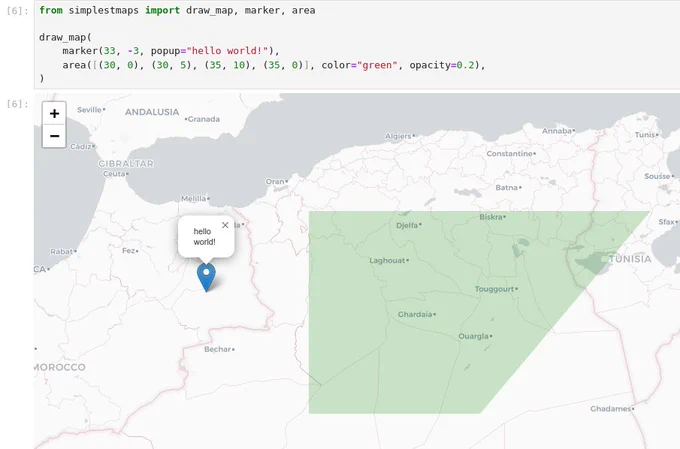
Task: Click the Rabat city label
Action: click(x=63, y=252)
